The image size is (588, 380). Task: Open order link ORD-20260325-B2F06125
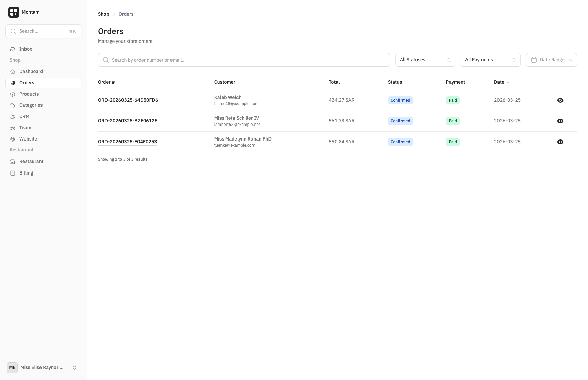pos(128,121)
